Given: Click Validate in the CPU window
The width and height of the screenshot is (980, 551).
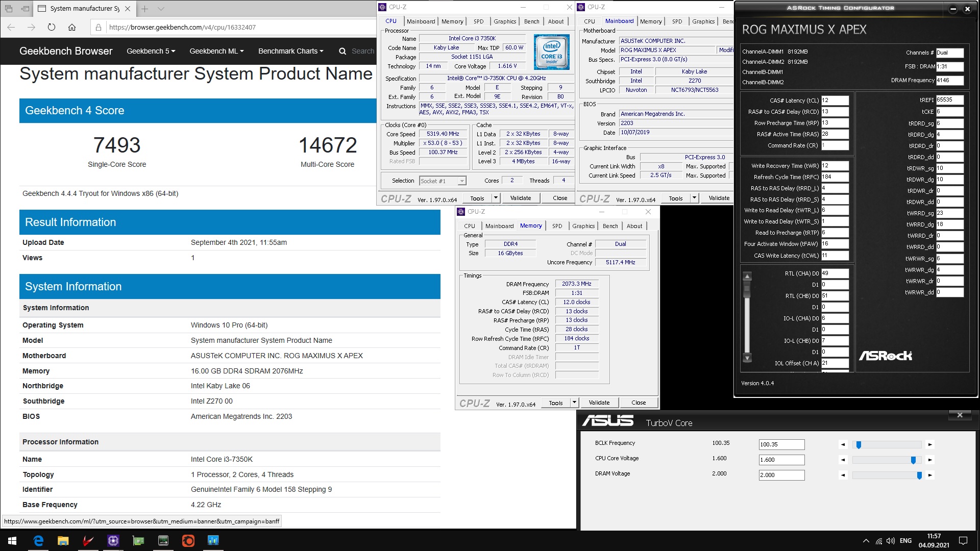Looking at the screenshot, I should click(521, 198).
